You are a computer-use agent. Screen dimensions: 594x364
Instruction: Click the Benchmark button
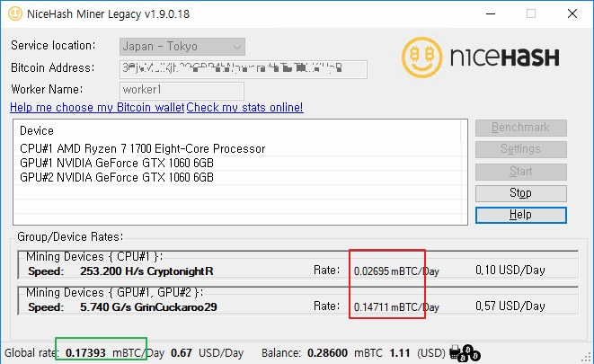pyautogui.click(x=521, y=128)
